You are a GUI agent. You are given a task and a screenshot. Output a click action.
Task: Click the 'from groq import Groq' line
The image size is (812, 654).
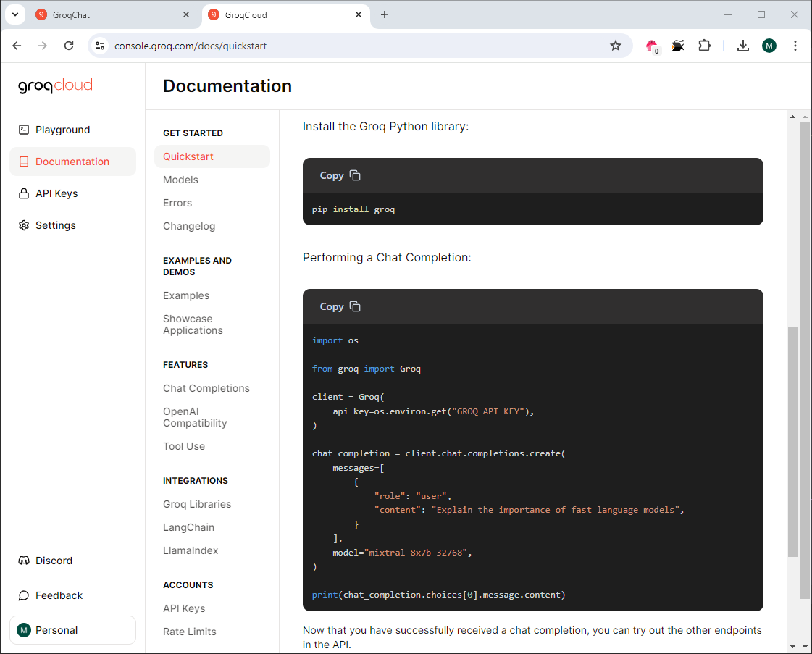pyautogui.click(x=366, y=369)
